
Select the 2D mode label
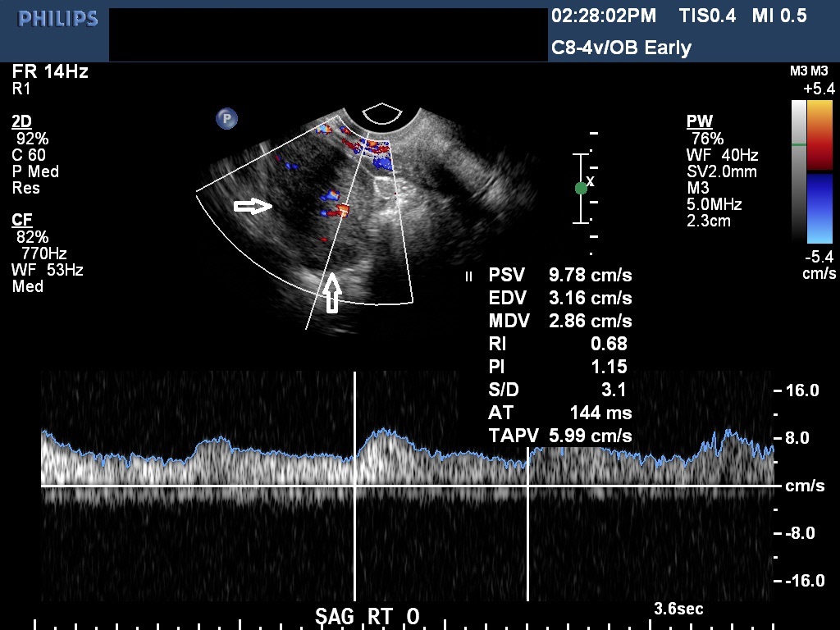[21, 122]
